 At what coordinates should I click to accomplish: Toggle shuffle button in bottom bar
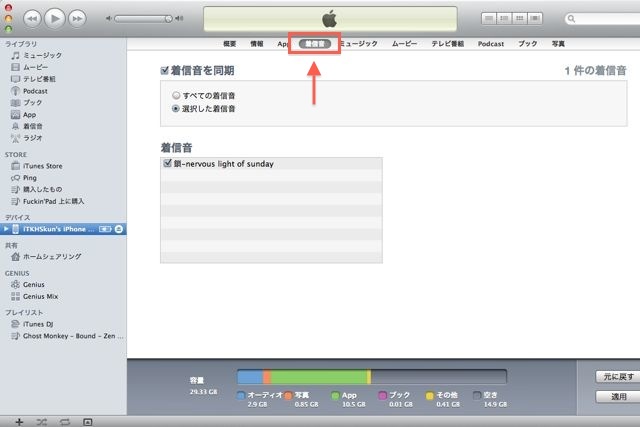[x=41, y=422]
